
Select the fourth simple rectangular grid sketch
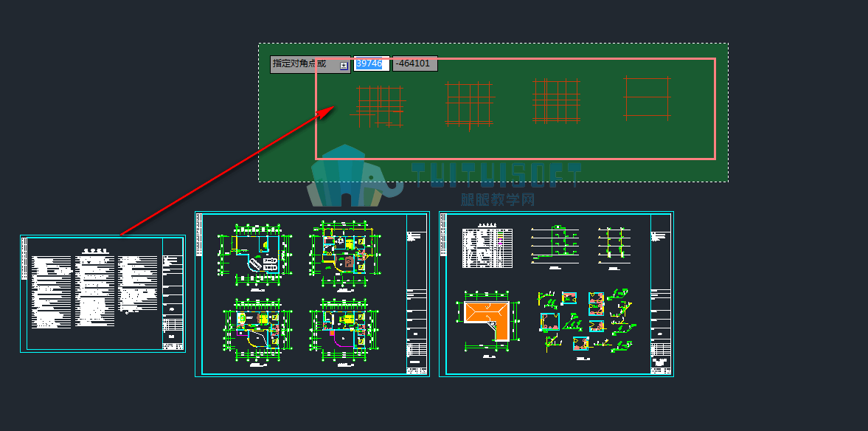coord(647,98)
